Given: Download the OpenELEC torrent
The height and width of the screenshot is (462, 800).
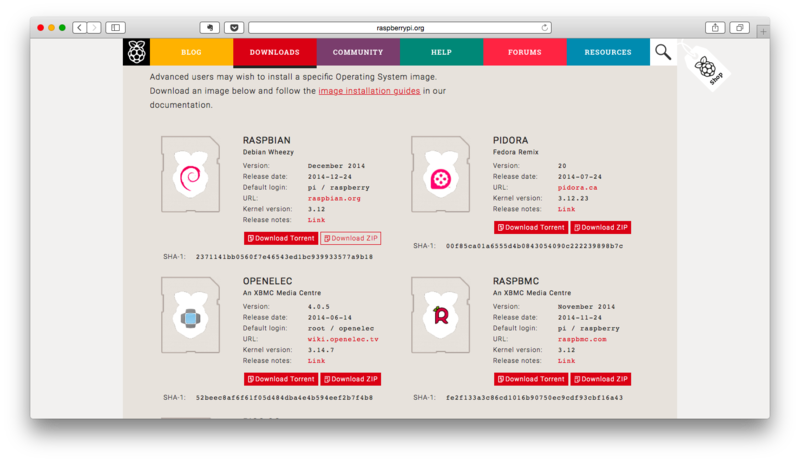Looking at the screenshot, I should pyautogui.click(x=281, y=379).
